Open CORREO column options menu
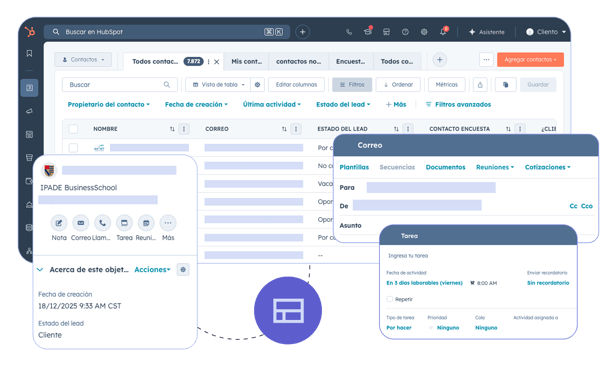The image size is (616, 366). (x=296, y=129)
